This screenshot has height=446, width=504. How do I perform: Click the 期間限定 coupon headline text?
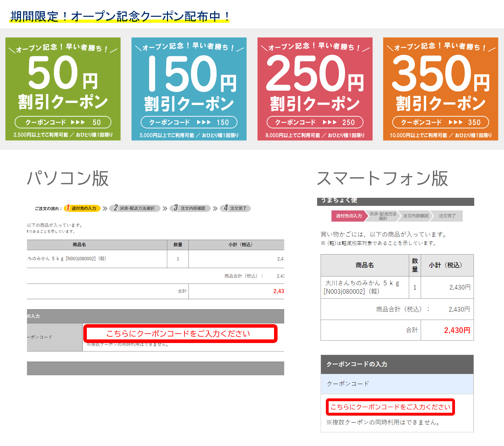[x=120, y=16]
